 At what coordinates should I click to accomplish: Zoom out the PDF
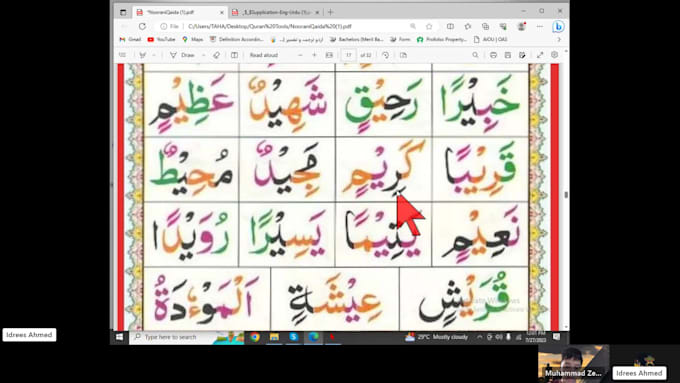pos(300,55)
